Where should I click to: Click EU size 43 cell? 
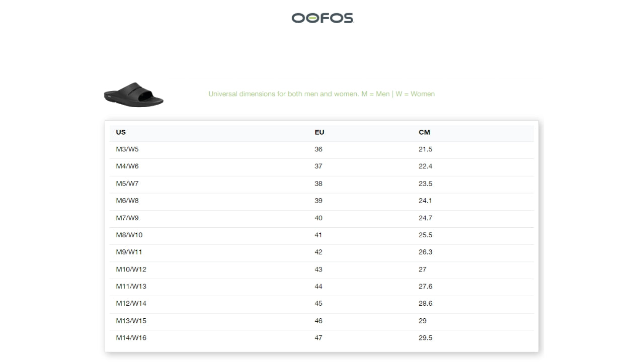(318, 269)
